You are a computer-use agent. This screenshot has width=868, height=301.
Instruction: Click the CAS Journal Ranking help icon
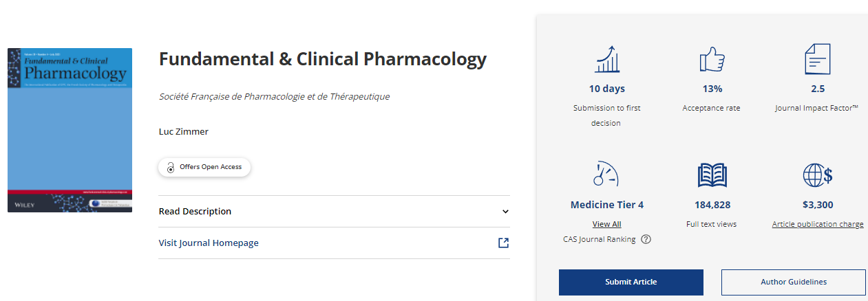pos(646,239)
